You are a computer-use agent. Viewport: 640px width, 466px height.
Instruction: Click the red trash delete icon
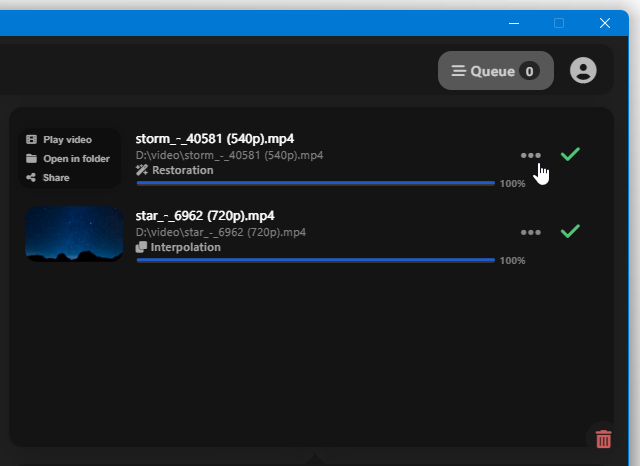pyautogui.click(x=604, y=439)
